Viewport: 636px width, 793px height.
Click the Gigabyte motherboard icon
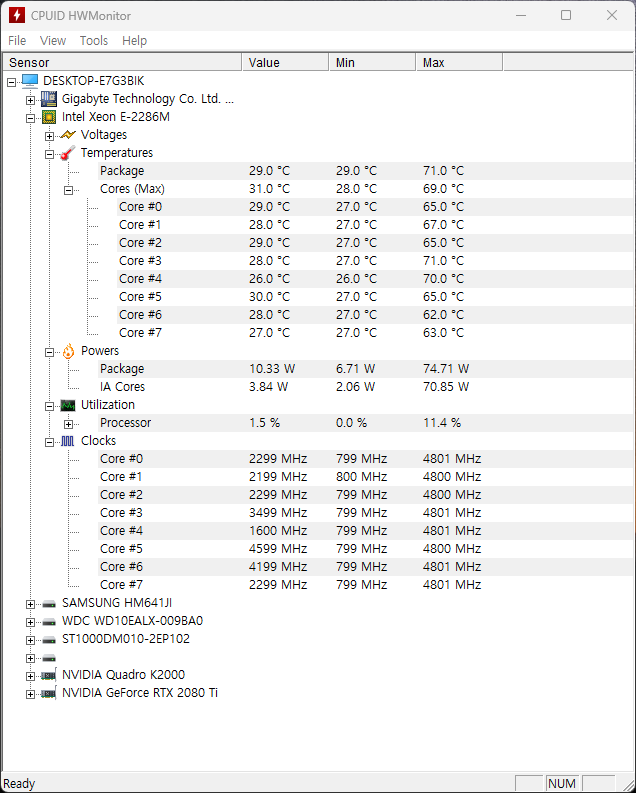(x=49, y=99)
